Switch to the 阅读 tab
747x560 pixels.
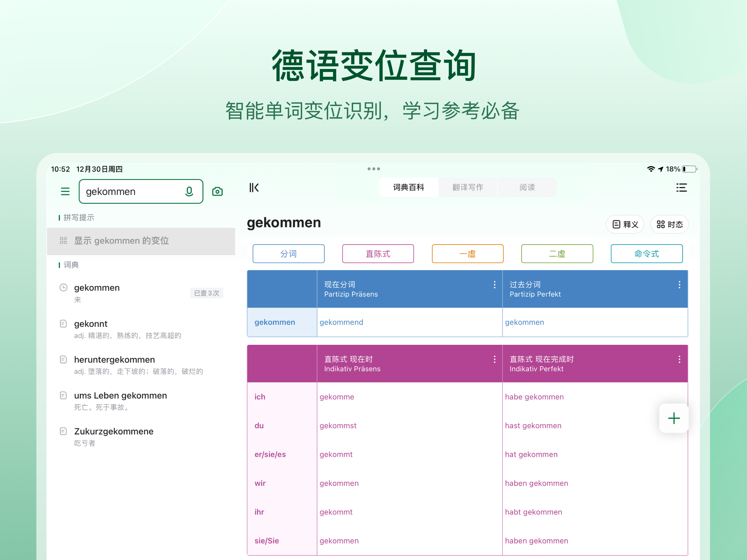527,187
